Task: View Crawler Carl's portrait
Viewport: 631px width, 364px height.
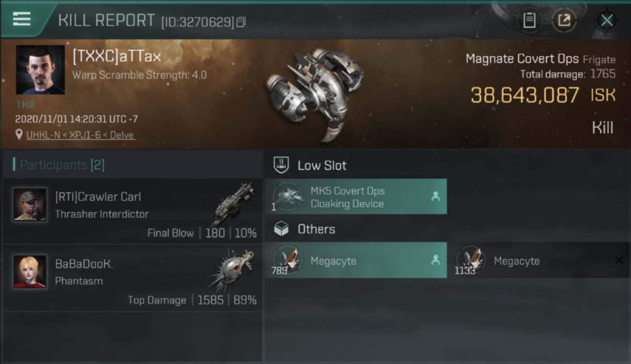Action: [30, 205]
